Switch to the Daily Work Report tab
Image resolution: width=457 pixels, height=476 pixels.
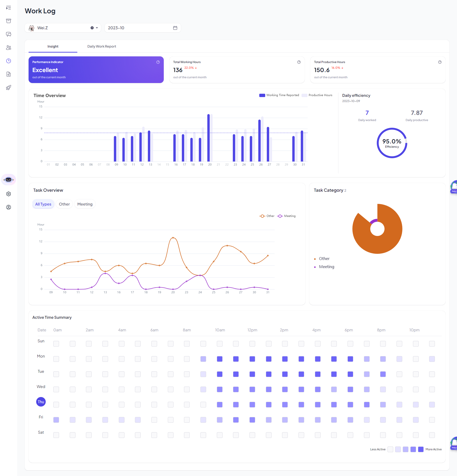click(102, 46)
